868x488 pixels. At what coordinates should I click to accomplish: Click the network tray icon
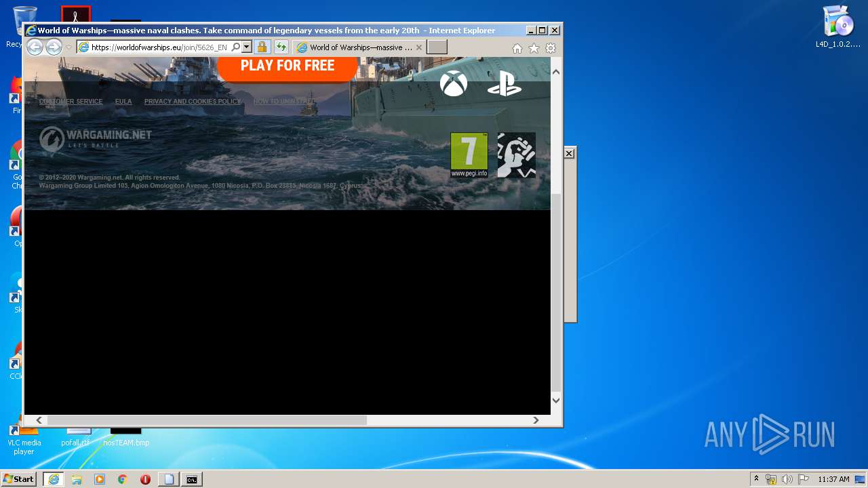click(771, 479)
